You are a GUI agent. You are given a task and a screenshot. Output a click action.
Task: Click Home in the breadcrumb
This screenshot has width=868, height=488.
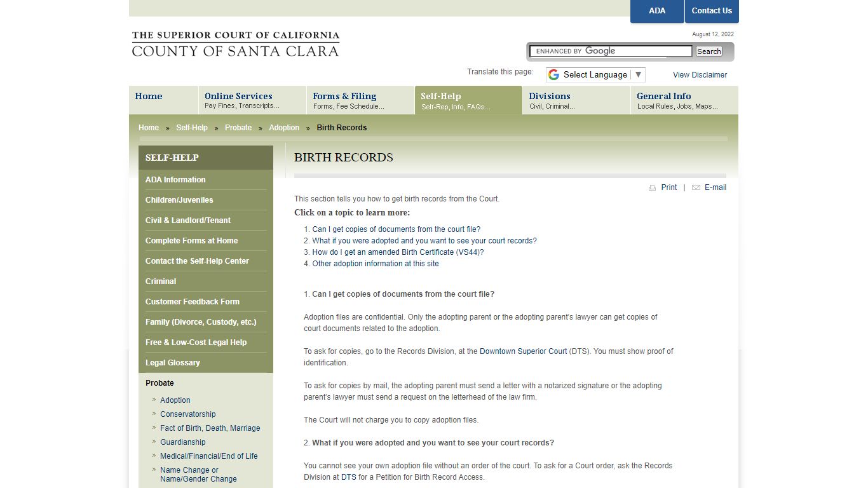click(x=149, y=128)
